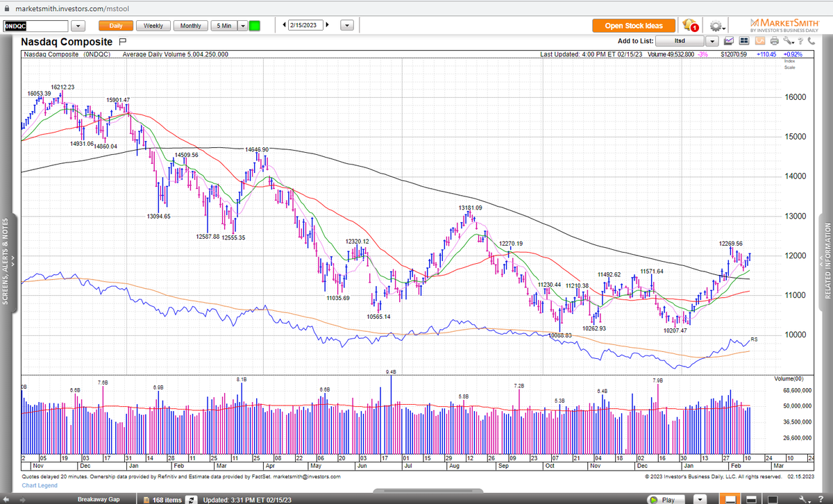Viewport: 833px width, 504px height.
Task: Click the orange curve indicator icon
Action: (x=759, y=41)
